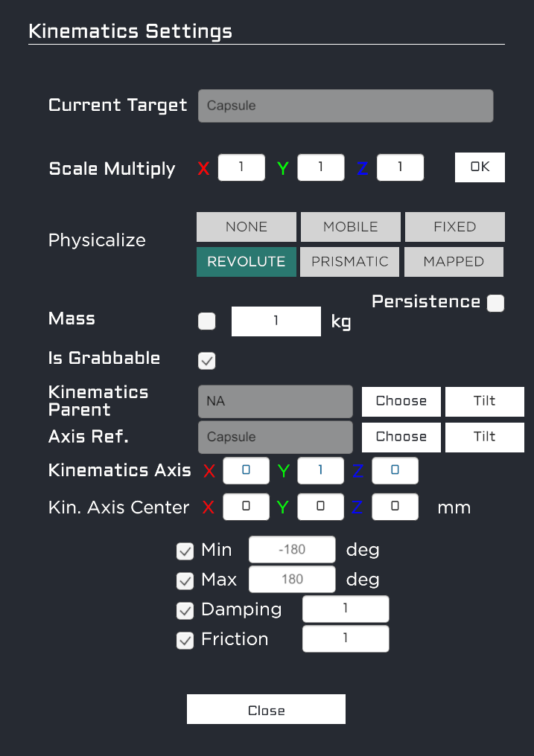
Task: Enable the Persistence checkbox
Action: (x=495, y=303)
